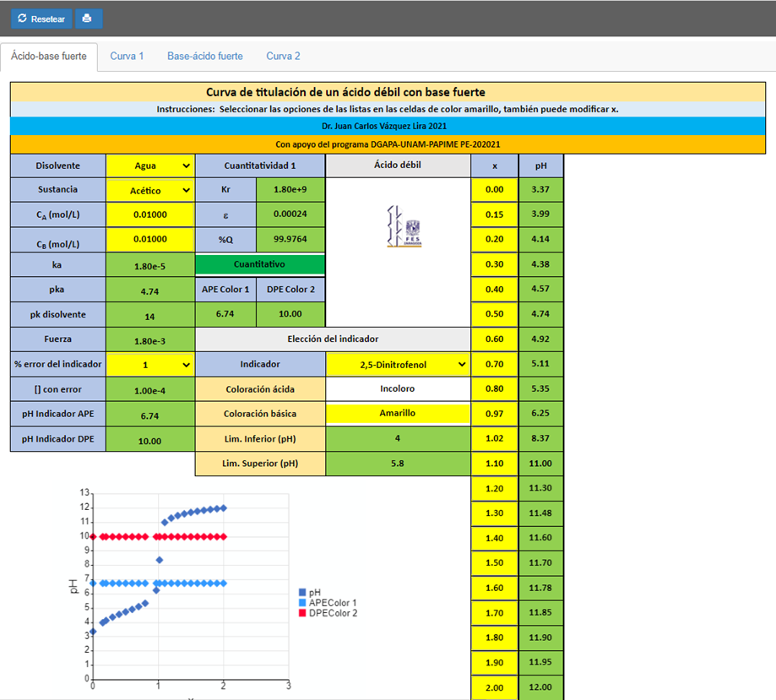This screenshot has width=776, height=700.
Task: Expand the % error del indicador dropdown
Action: tap(150, 365)
